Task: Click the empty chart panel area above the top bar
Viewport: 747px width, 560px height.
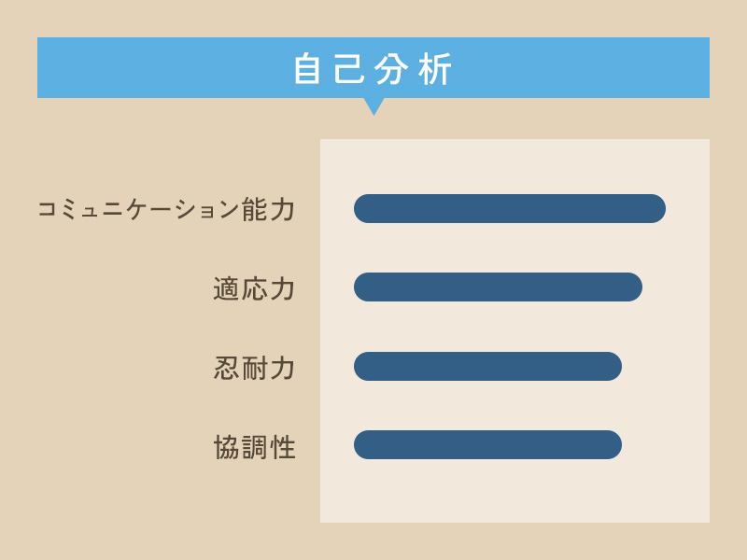Action: click(514, 166)
